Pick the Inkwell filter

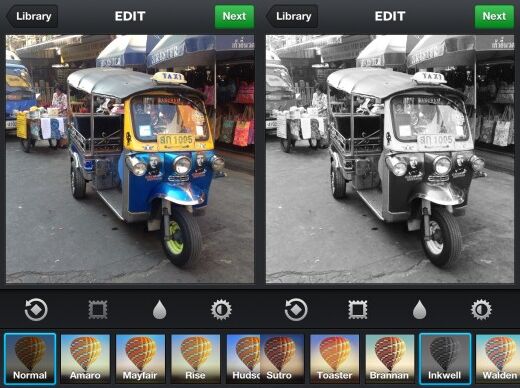coord(445,358)
